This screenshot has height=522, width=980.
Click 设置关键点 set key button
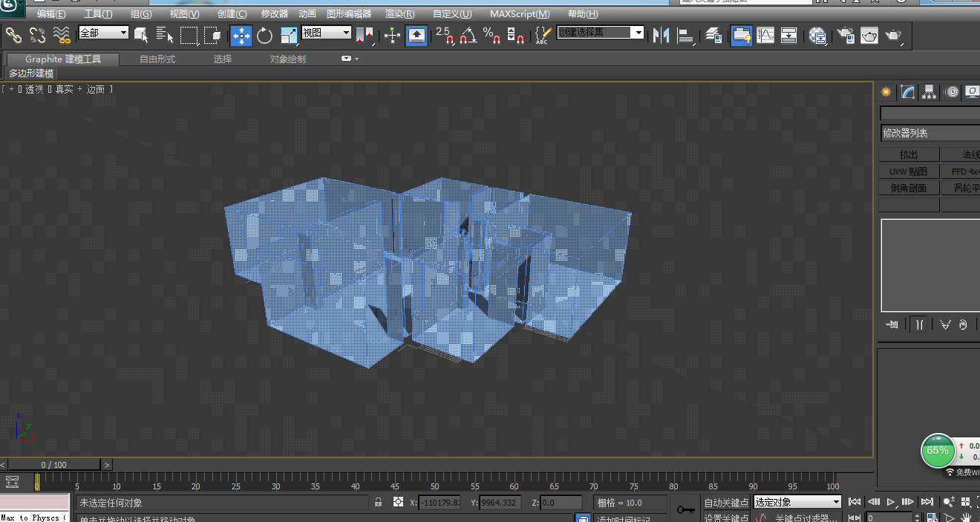point(726,518)
